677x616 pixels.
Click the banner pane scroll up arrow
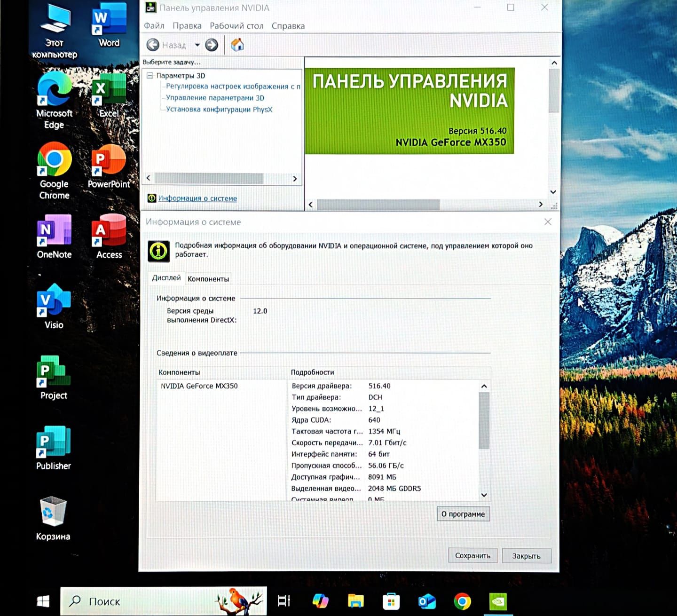554,63
